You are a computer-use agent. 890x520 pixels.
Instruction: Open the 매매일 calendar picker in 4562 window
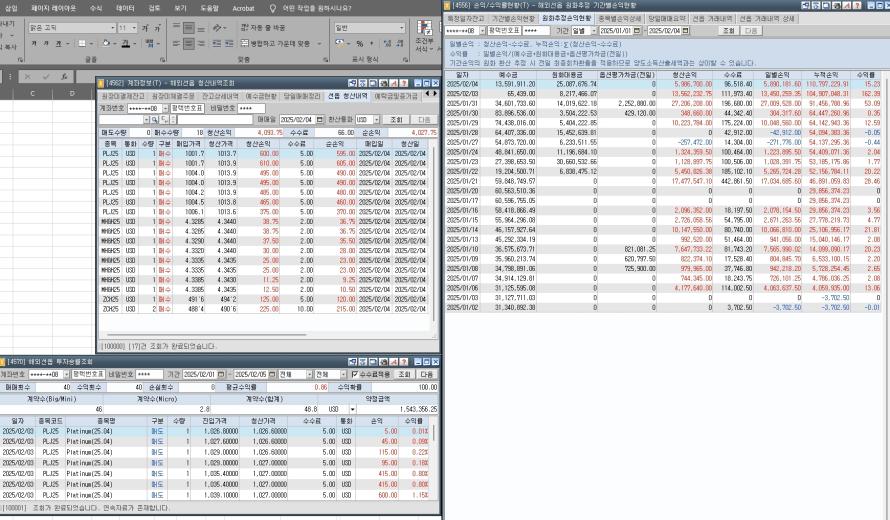tap(320, 120)
